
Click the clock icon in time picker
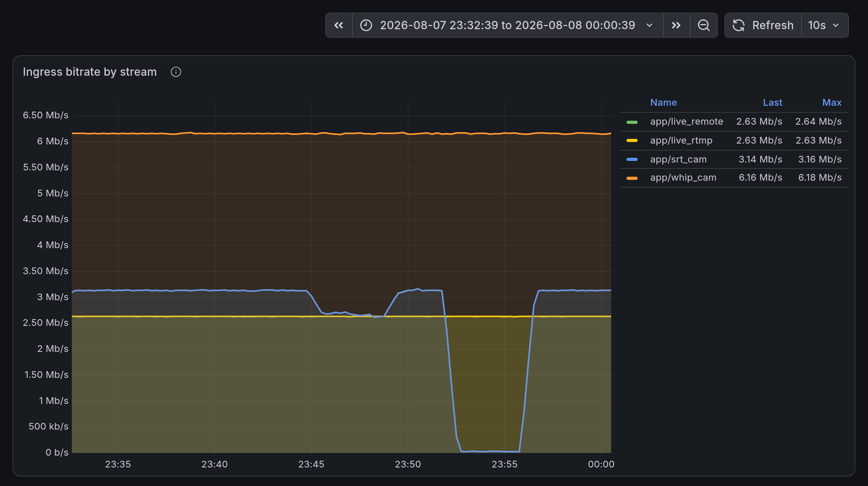point(366,25)
